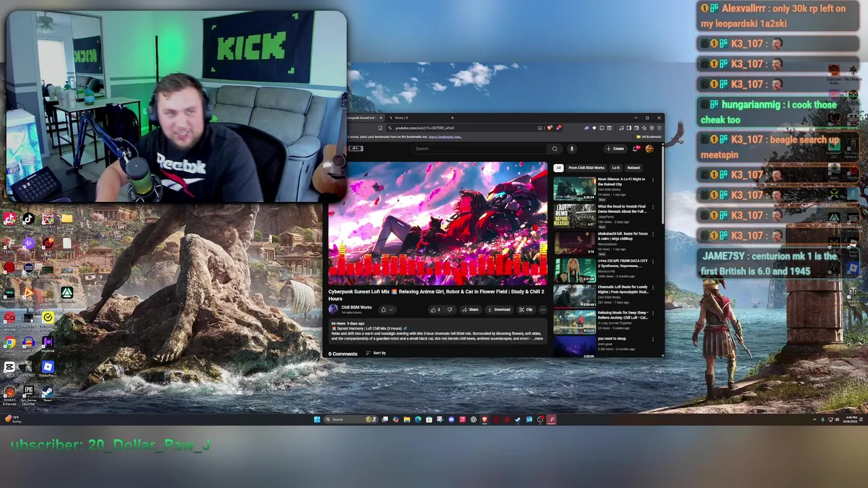Like the Cyberpunk Sunset Lofi Mix video

point(435,310)
